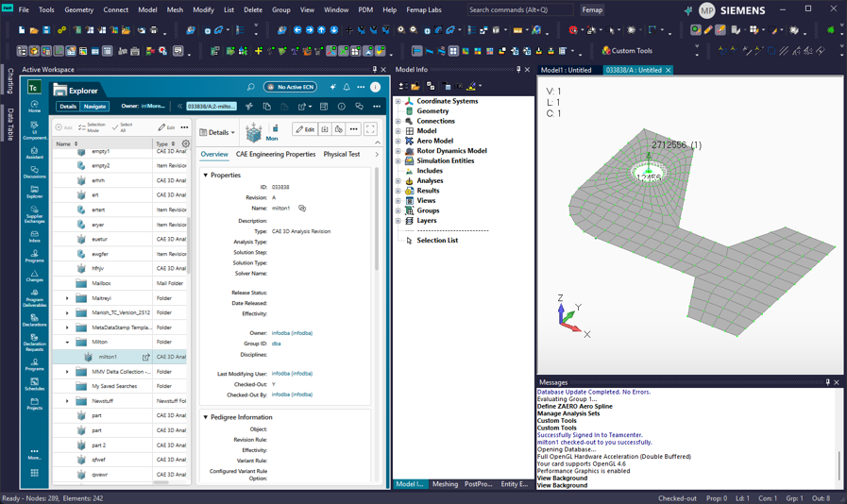Expand the Connections tree node
Viewport: 847px width, 504px height.
click(398, 121)
